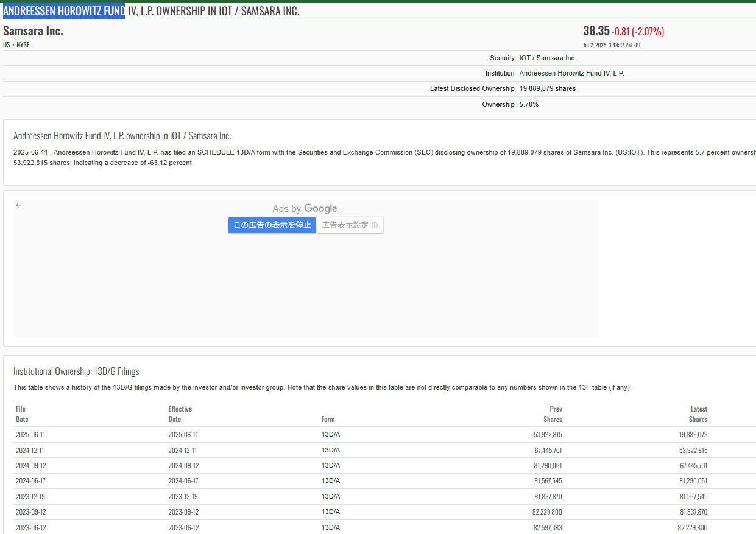Select the 13D/A form from 2023-09-12
Screen dimensions: 756x534
[x=330, y=512]
